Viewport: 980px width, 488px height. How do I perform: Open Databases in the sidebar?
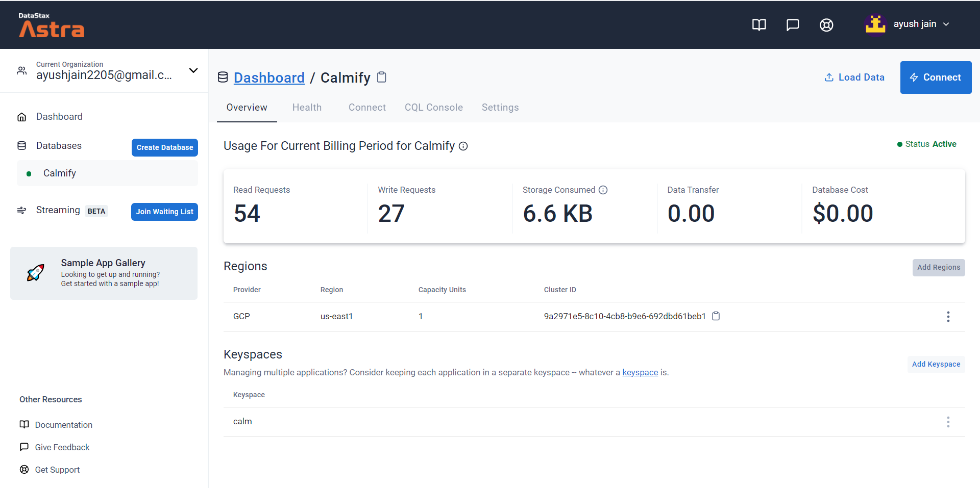click(59, 146)
